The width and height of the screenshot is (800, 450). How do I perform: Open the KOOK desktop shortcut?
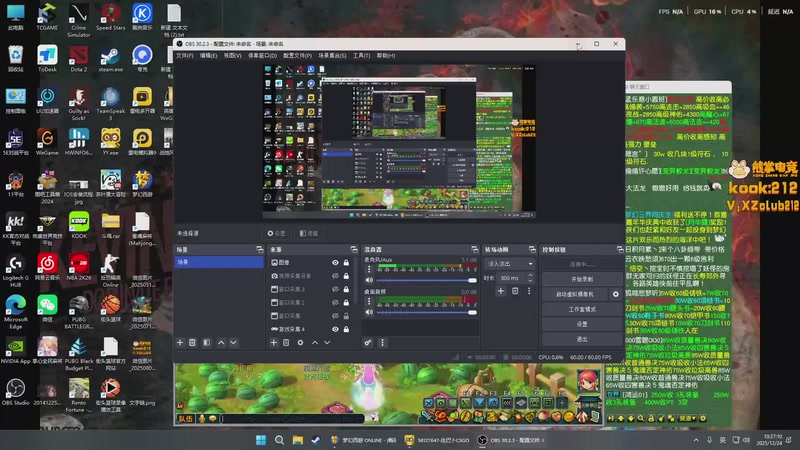click(x=79, y=225)
